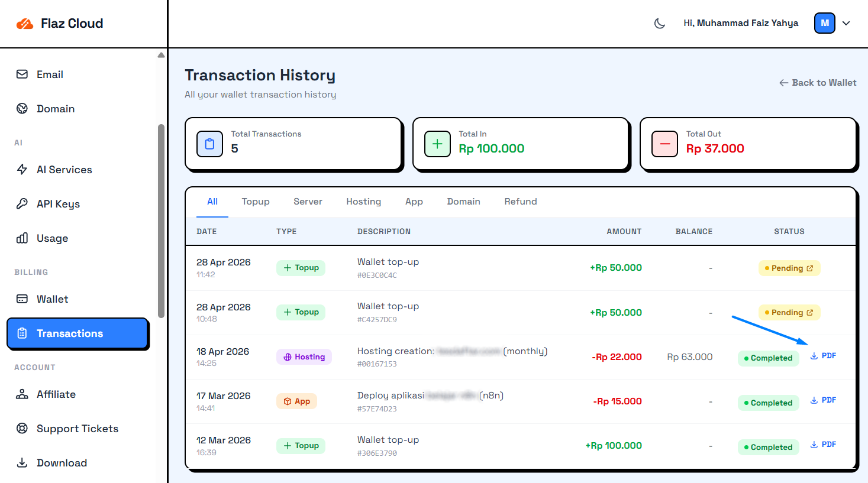Toggle dark mode with the moon icon
Image resolution: width=868 pixels, height=483 pixels.
point(660,23)
